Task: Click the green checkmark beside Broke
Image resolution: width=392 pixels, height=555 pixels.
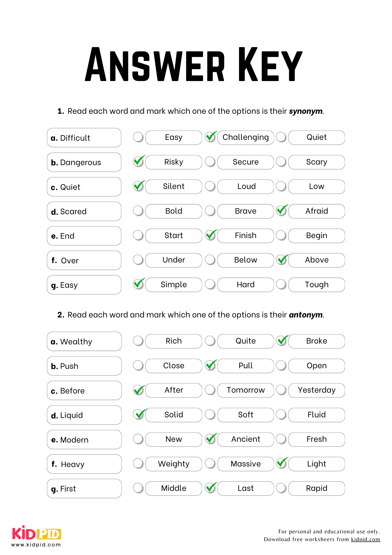Action: click(282, 340)
